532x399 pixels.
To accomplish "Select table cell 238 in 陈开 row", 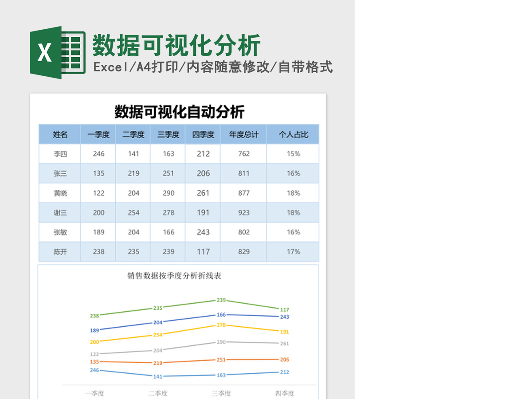I will click(98, 251).
